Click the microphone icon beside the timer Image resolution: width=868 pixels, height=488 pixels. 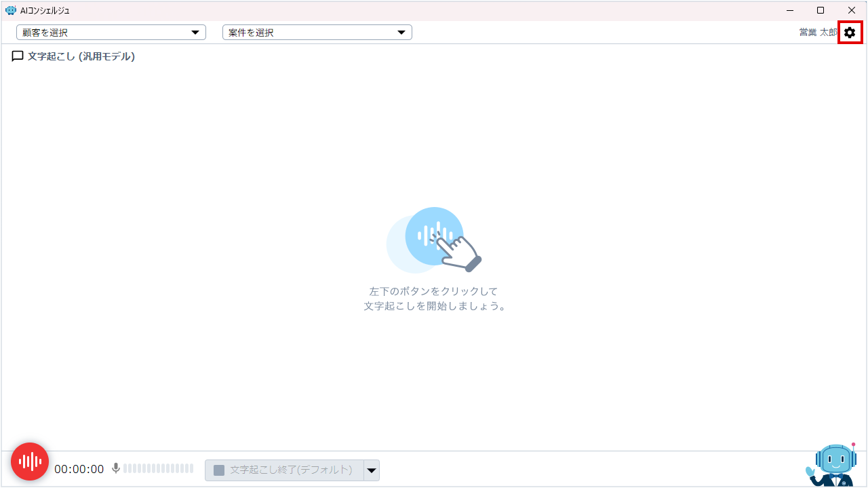click(116, 468)
